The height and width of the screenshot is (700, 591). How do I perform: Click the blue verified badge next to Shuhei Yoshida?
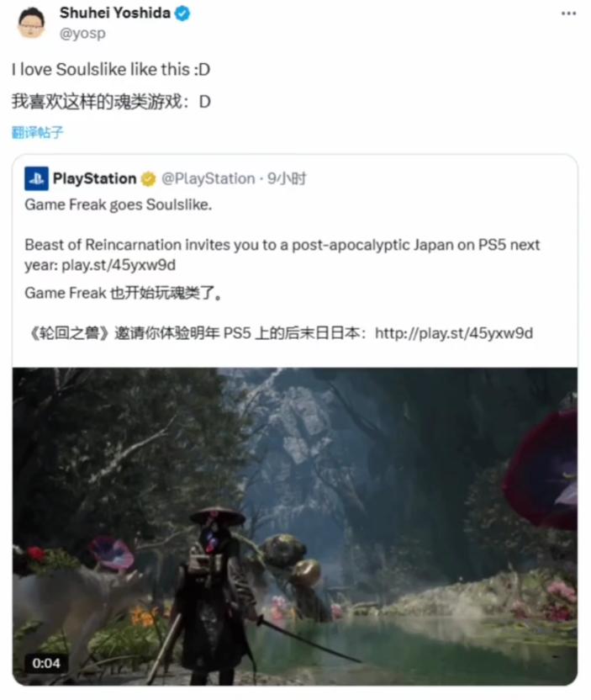point(182,13)
